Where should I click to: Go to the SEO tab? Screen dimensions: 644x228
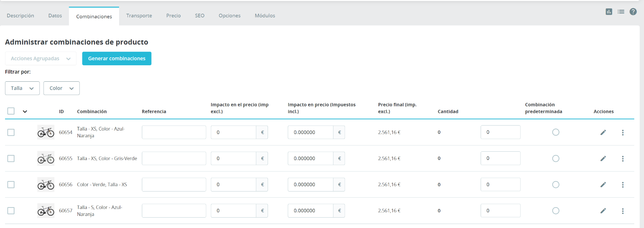[x=200, y=16]
